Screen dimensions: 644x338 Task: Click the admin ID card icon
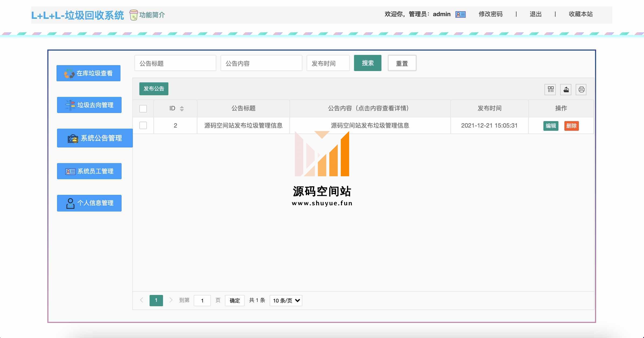pyautogui.click(x=460, y=15)
